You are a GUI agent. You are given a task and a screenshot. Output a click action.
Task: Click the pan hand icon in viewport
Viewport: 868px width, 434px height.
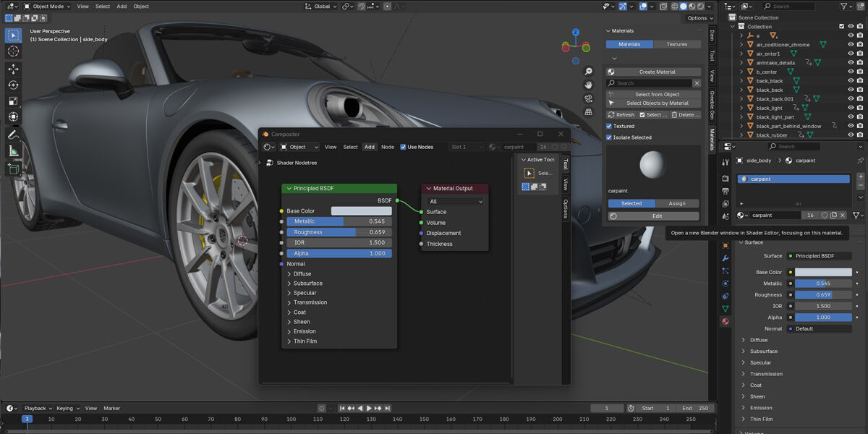click(589, 85)
